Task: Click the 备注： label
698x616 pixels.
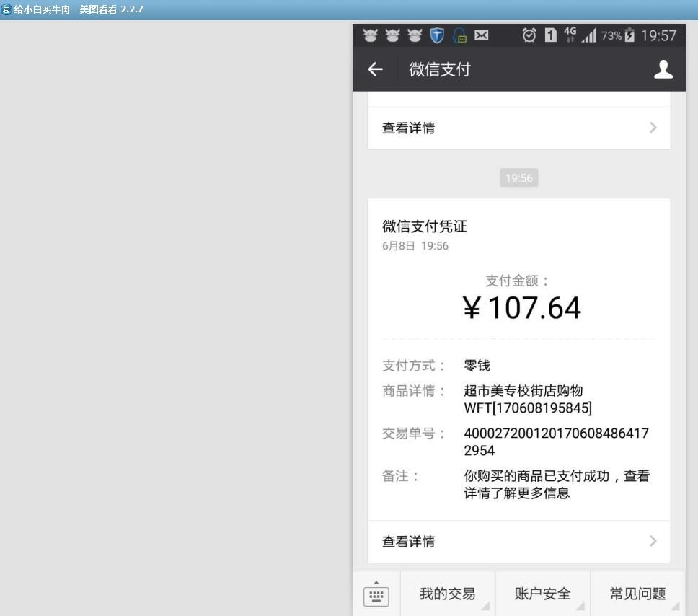Action: (x=400, y=475)
